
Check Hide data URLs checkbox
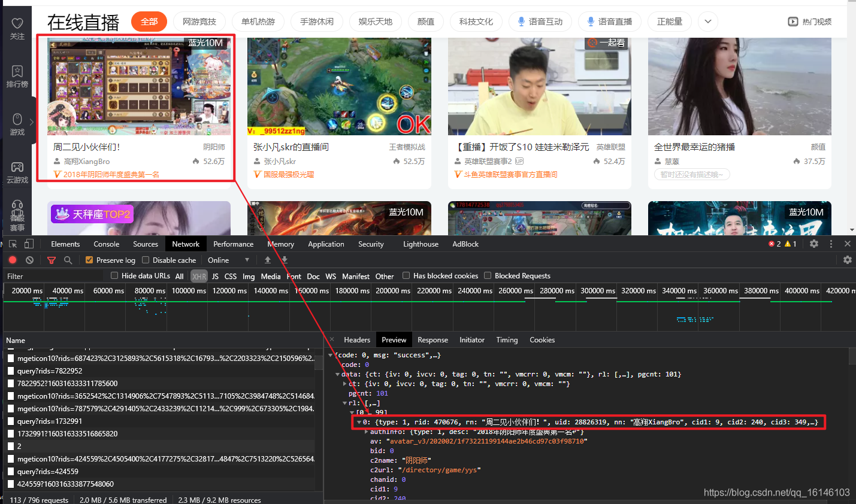(x=114, y=275)
